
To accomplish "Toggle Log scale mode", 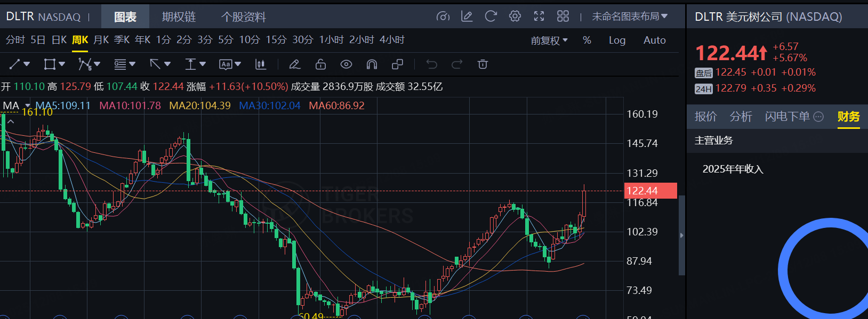I will (x=617, y=40).
